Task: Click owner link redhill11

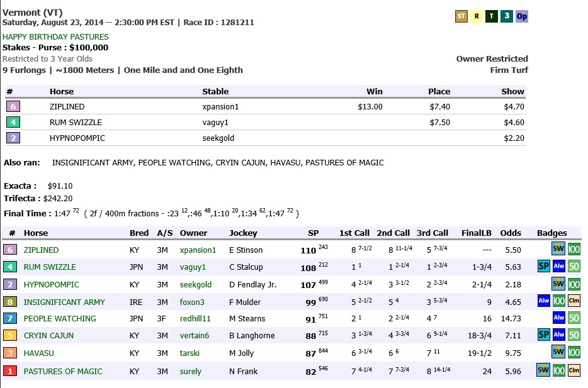Action: point(196,319)
